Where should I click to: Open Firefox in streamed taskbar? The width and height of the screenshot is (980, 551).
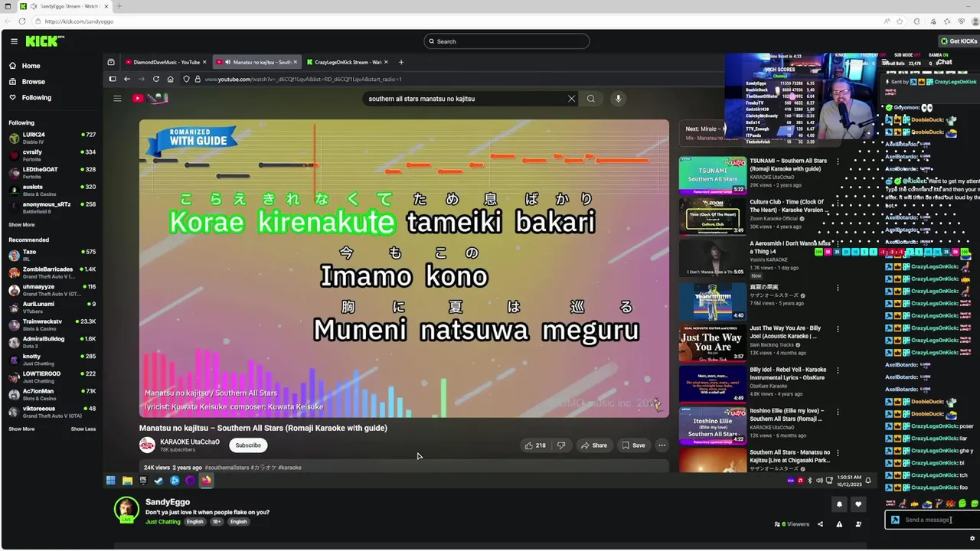(x=206, y=481)
